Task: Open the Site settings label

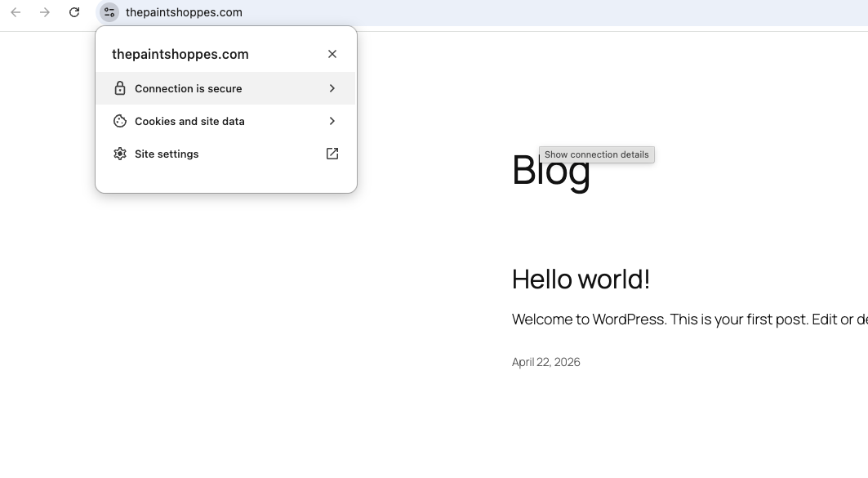Action: pos(167,154)
